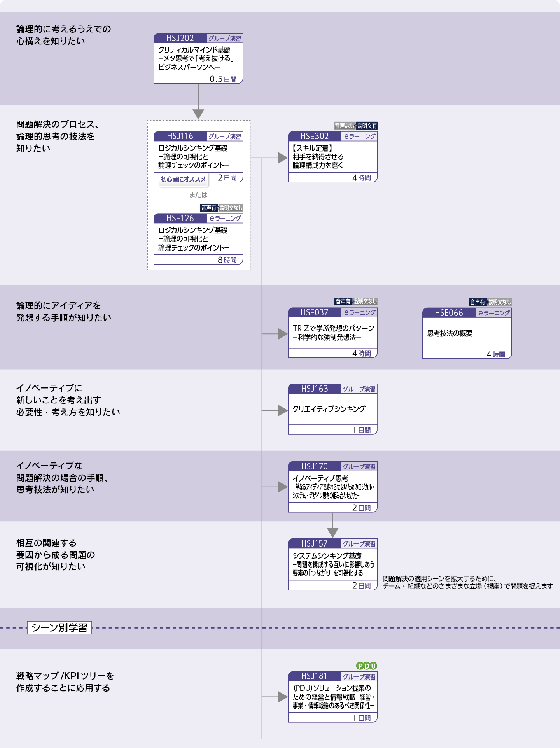Click the 戦略マップ/KPIツリー heading
This screenshot has height=748, width=560.
coord(65,682)
